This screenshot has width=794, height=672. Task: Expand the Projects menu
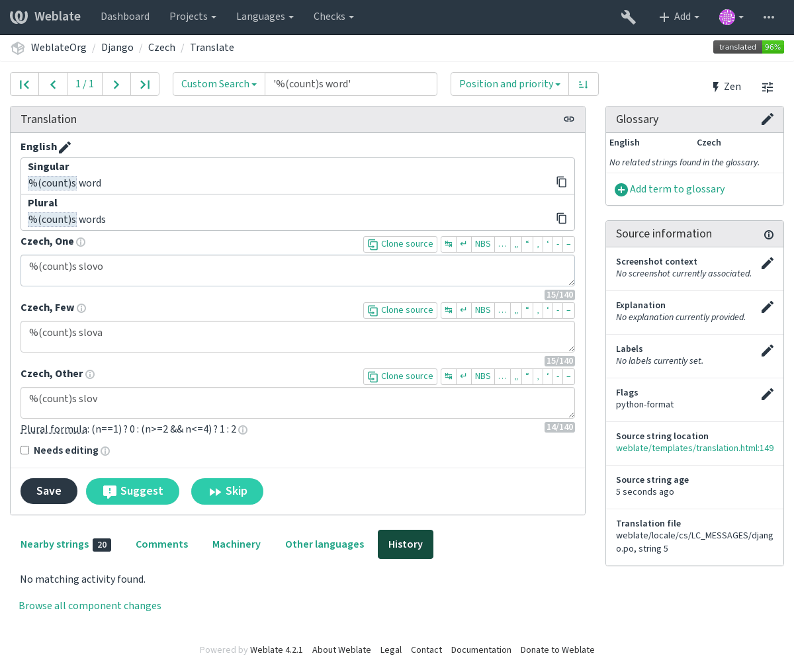point(193,17)
